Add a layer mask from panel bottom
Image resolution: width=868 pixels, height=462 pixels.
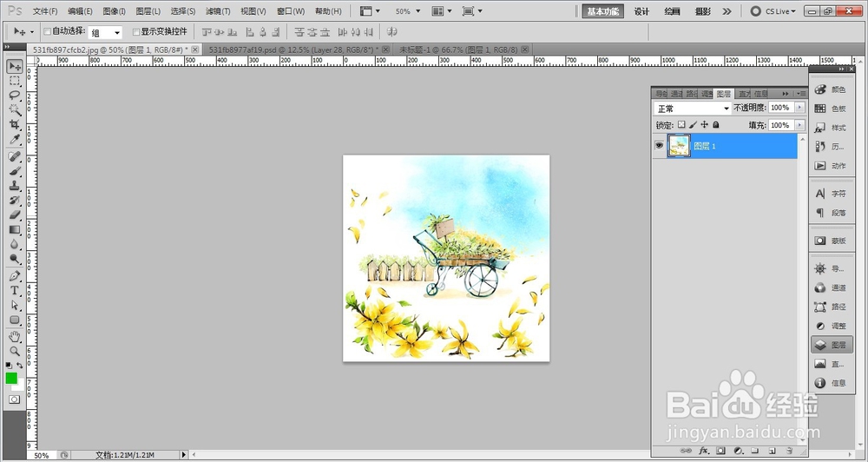pos(720,451)
